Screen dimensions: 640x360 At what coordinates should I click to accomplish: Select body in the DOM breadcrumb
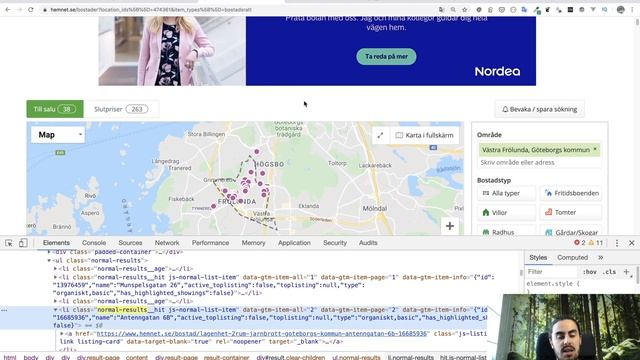point(31,357)
